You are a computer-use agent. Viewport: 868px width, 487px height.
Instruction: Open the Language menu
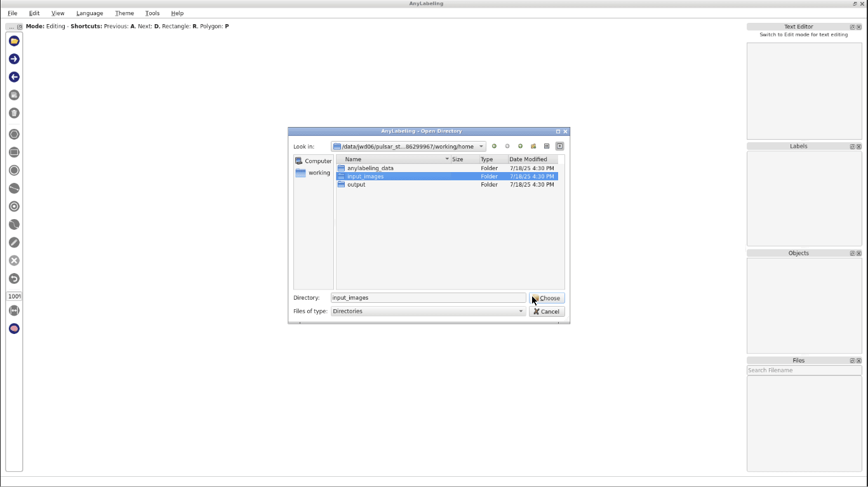90,13
